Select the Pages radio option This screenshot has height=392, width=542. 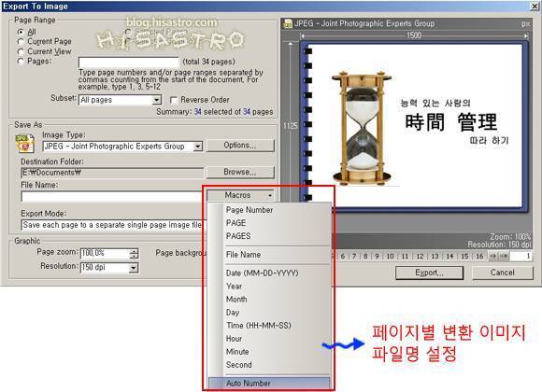click(21, 61)
